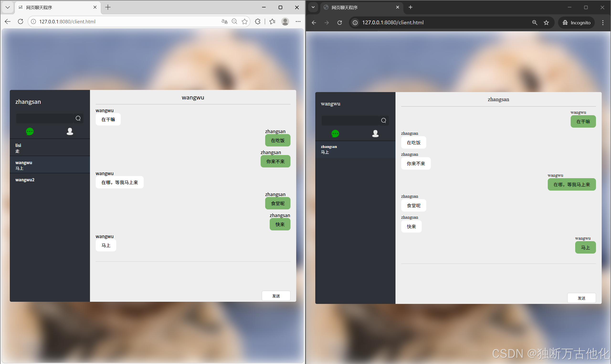
Task: Click the Chrome Incognito indicator button
Action: point(576,23)
